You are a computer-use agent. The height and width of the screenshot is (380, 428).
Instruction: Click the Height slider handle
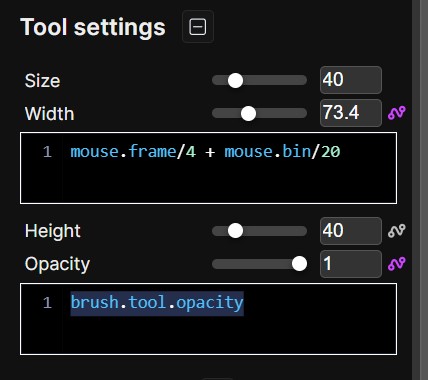tap(235, 231)
